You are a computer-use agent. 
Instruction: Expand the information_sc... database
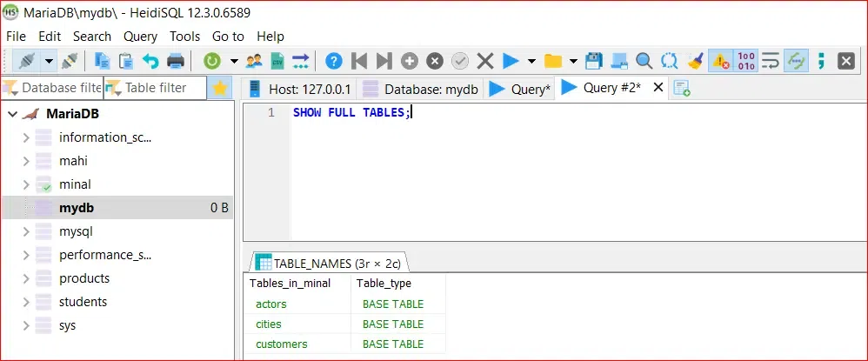26,137
